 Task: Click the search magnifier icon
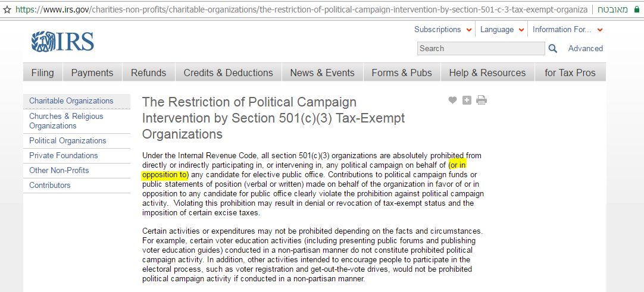coord(553,49)
